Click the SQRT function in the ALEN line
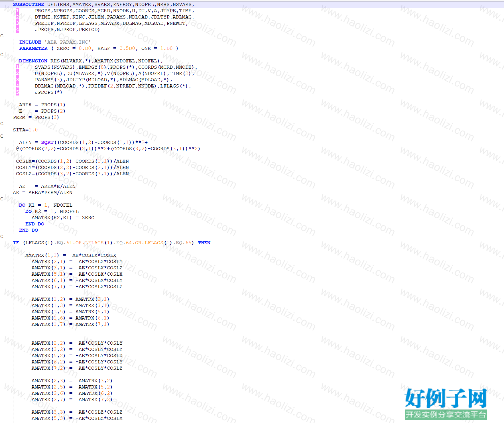 pyautogui.click(x=47, y=143)
